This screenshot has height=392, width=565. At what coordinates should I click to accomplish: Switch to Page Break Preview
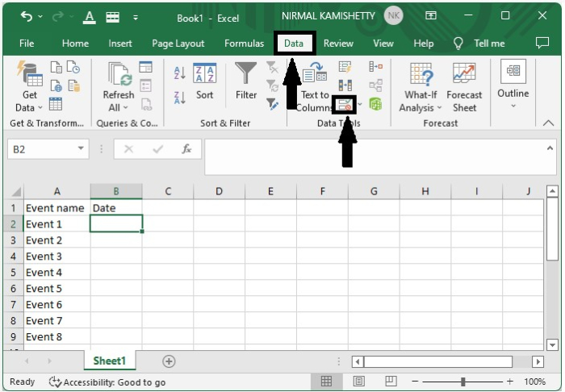point(391,381)
